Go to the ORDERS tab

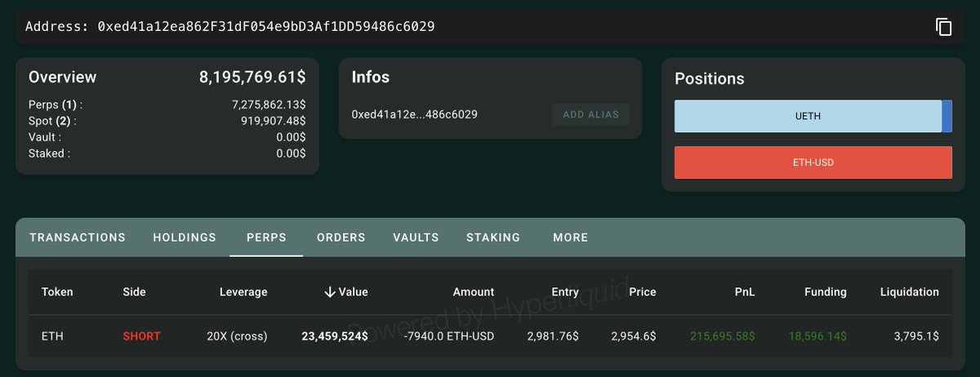click(x=341, y=237)
